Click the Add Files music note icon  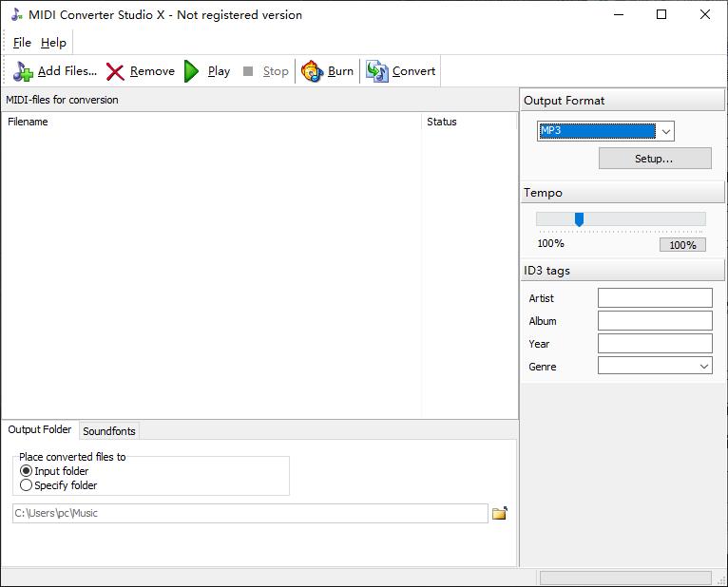coord(23,71)
